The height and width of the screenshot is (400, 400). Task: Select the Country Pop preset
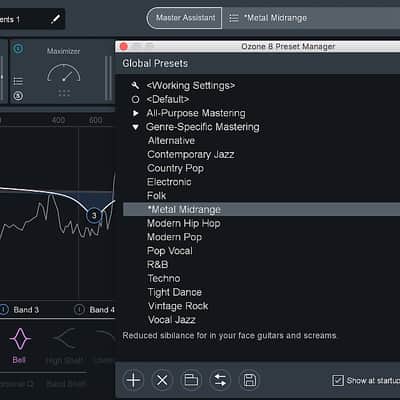(x=175, y=168)
